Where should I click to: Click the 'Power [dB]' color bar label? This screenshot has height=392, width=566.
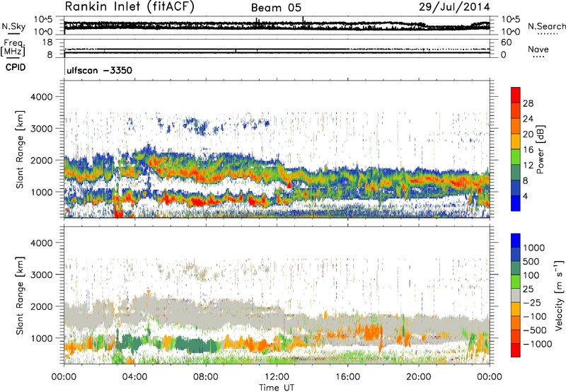click(541, 149)
